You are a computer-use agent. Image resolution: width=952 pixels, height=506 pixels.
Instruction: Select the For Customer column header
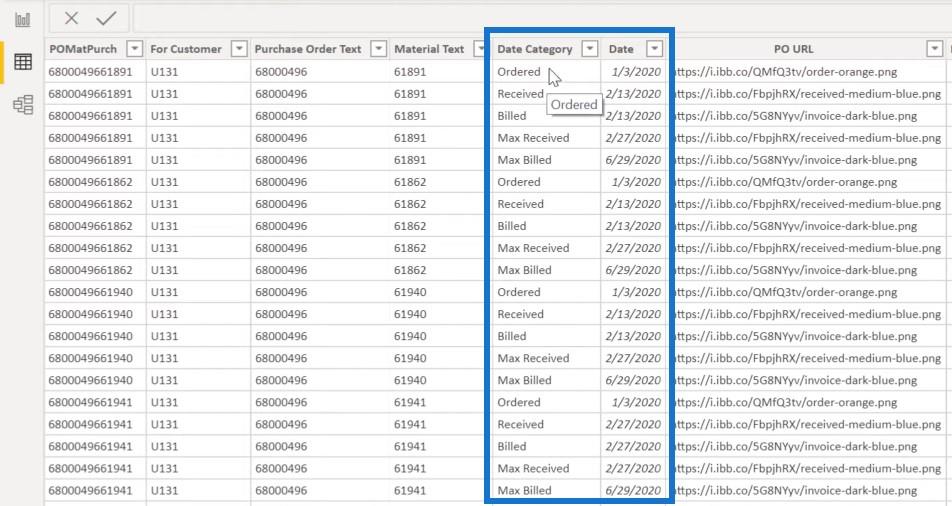(186, 49)
